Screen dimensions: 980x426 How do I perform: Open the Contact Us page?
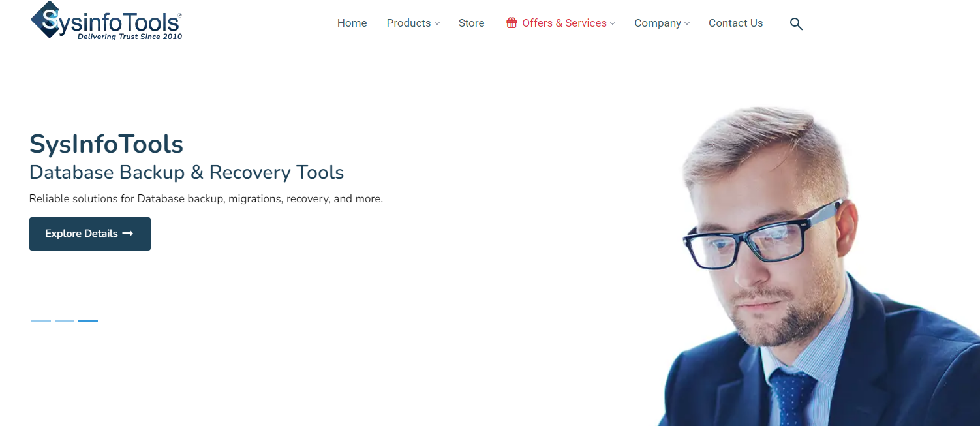tap(735, 23)
